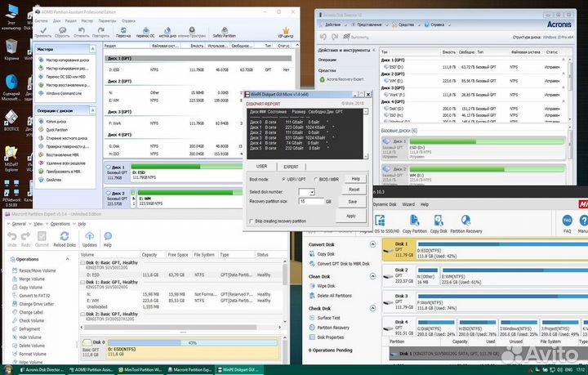
Task: Open View menu in Macrorit Partition Expert
Action: (37, 224)
